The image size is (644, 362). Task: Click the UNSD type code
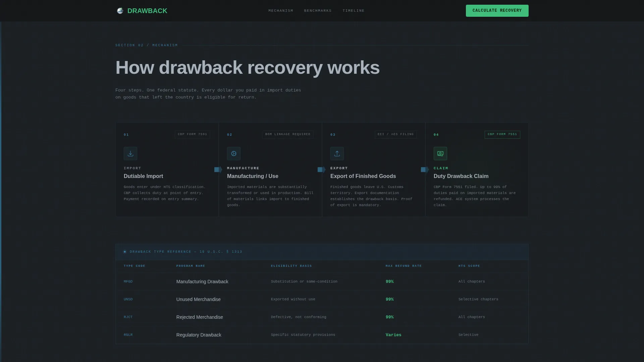coord(128,299)
